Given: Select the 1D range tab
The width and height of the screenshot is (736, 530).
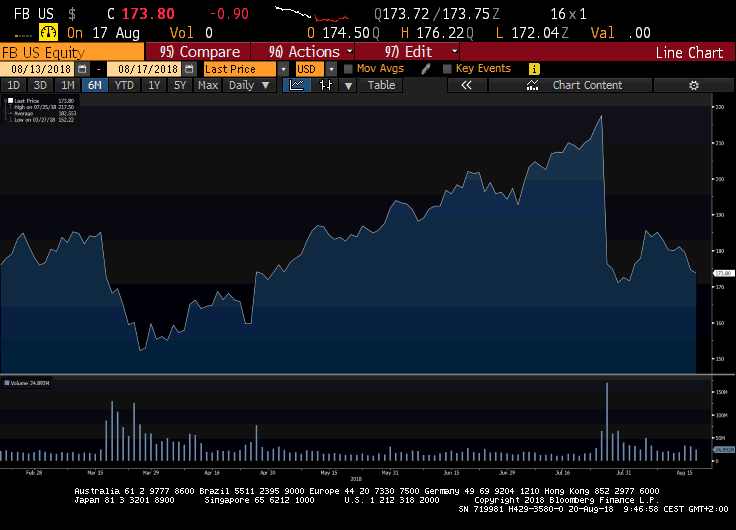Looking at the screenshot, I should (14, 85).
